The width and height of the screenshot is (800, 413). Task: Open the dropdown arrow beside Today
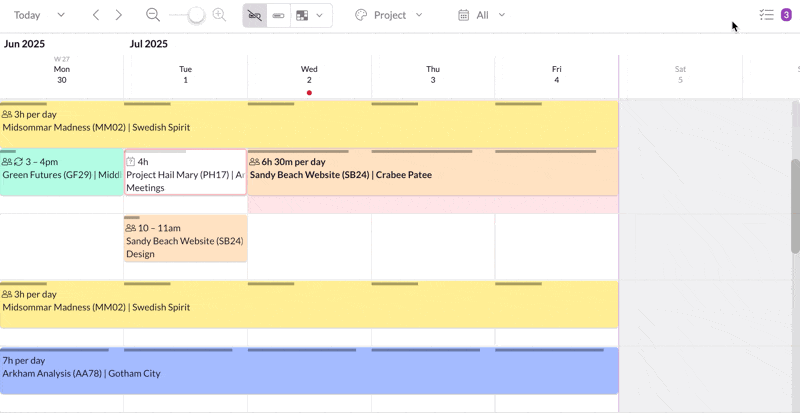point(61,15)
